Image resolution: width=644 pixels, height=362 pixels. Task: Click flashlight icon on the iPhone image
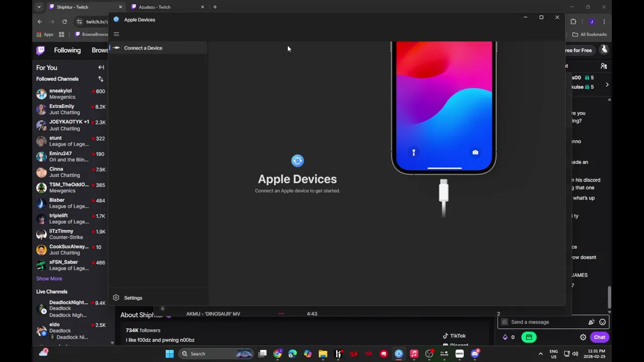(x=414, y=152)
